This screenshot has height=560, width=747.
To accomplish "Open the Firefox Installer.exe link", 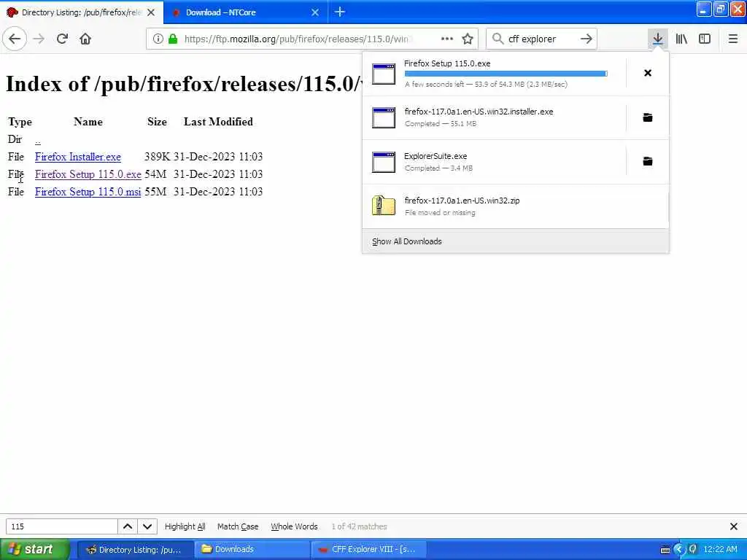I will [x=77, y=157].
